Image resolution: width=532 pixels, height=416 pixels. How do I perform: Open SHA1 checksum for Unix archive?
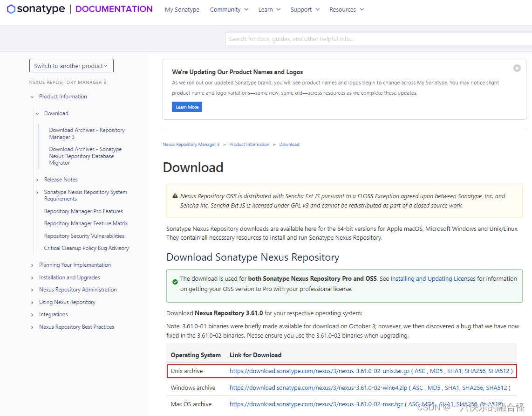click(x=454, y=371)
